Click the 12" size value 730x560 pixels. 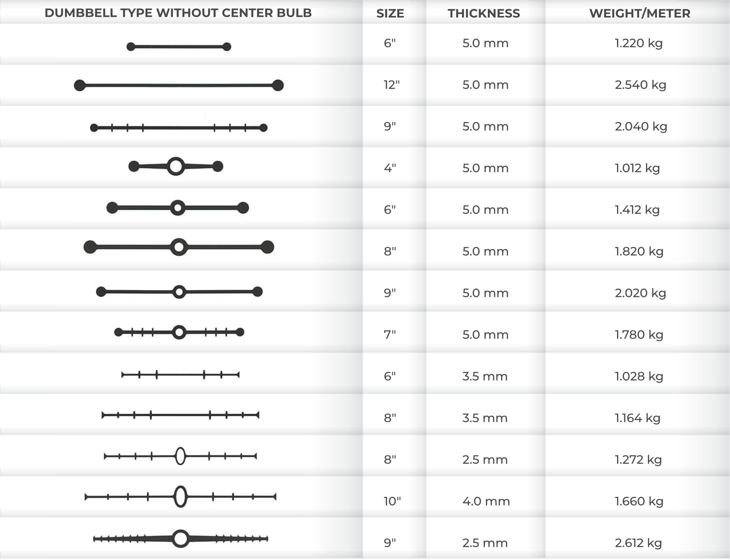pos(392,85)
